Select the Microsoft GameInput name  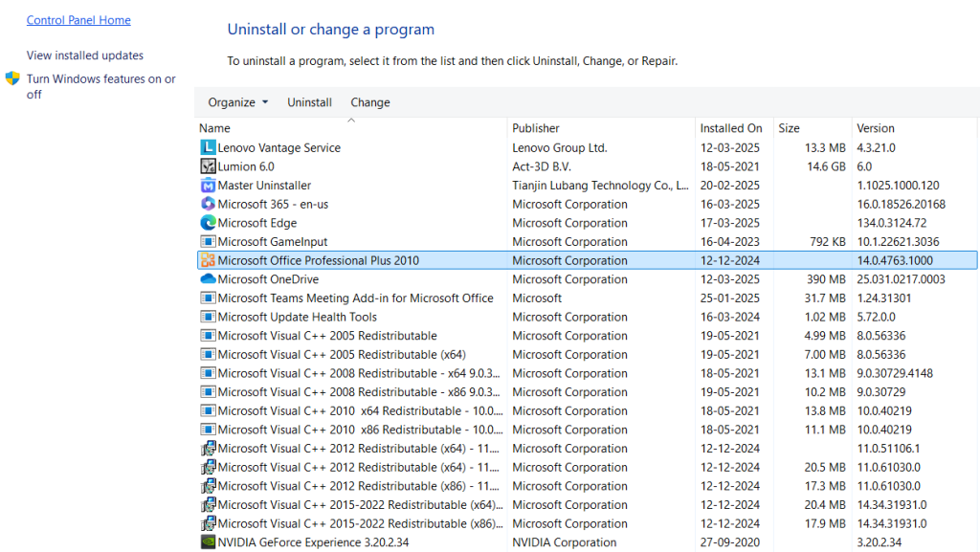[273, 241]
